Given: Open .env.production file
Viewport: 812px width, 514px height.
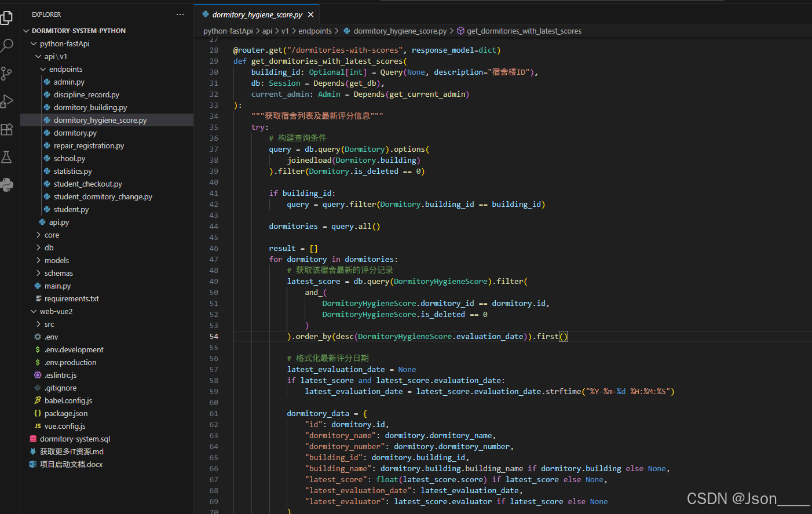Looking at the screenshot, I should click(x=107, y=362).
